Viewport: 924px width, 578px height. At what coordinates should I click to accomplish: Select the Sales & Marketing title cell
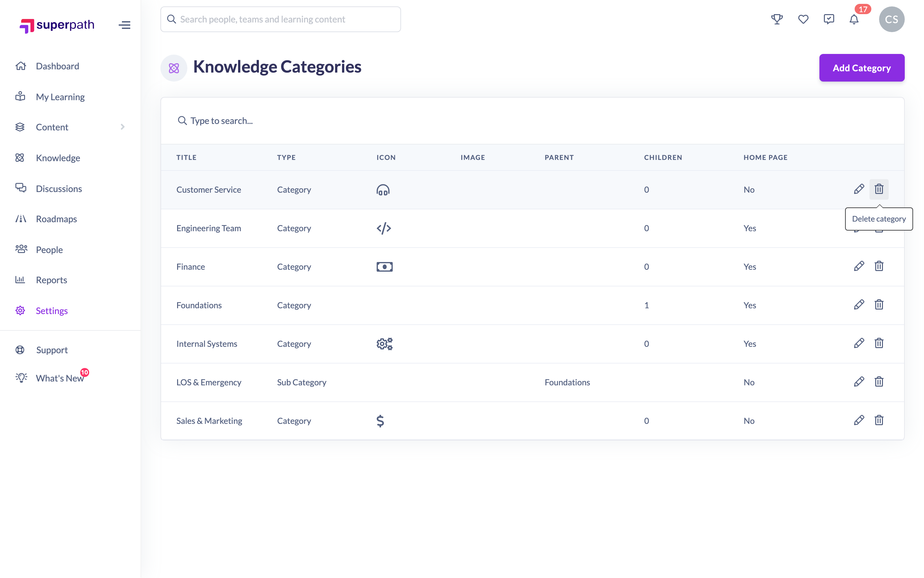click(209, 421)
